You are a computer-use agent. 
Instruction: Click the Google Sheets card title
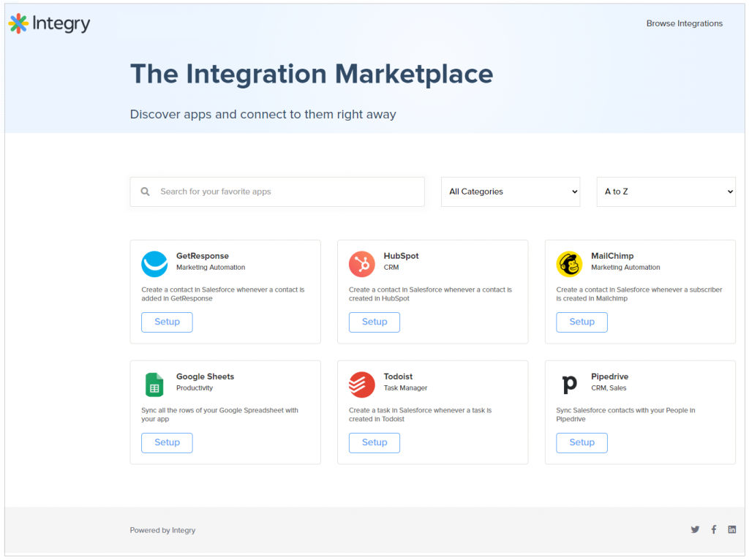[x=206, y=377]
